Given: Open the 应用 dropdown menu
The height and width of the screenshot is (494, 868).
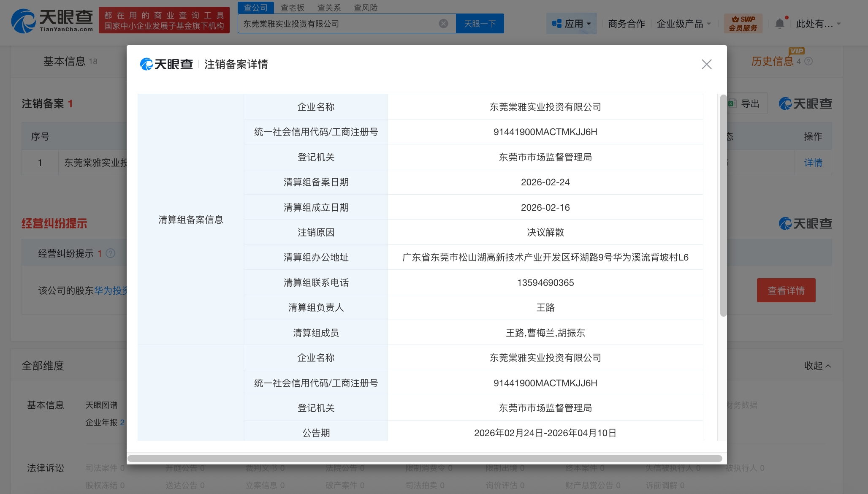Looking at the screenshot, I should (x=571, y=24).
